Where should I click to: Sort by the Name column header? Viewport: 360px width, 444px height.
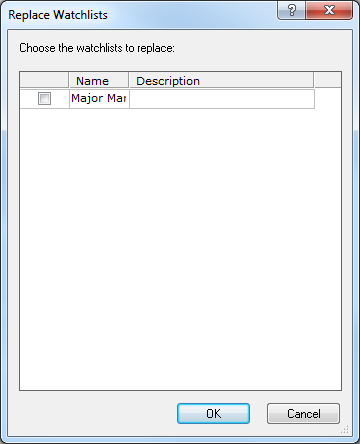click(x=99, y=80)
